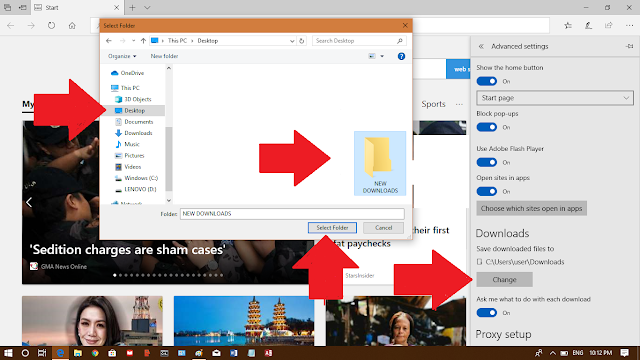Click Choose which sites open in apps
Image resolution: width=640 pixels, height=360 pixels.
coord(531,209)
